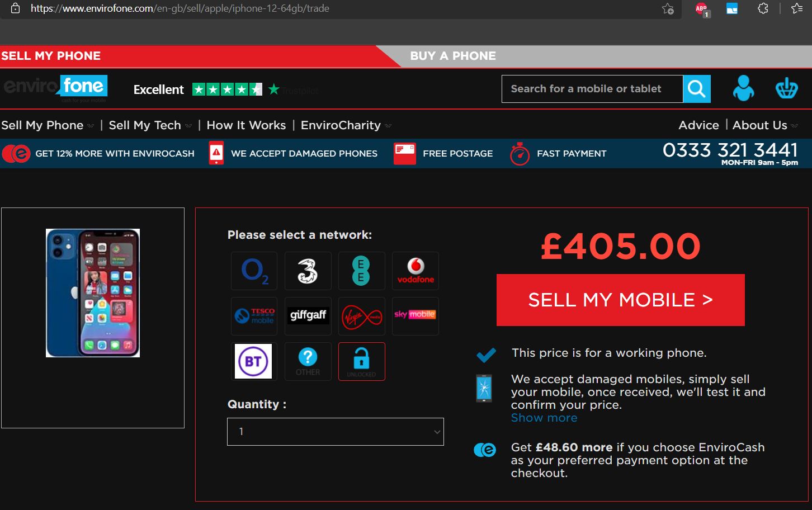Expand the Sell My Tech menu
812x510 pixels.
pyautogui.click(x=150, y=125)
